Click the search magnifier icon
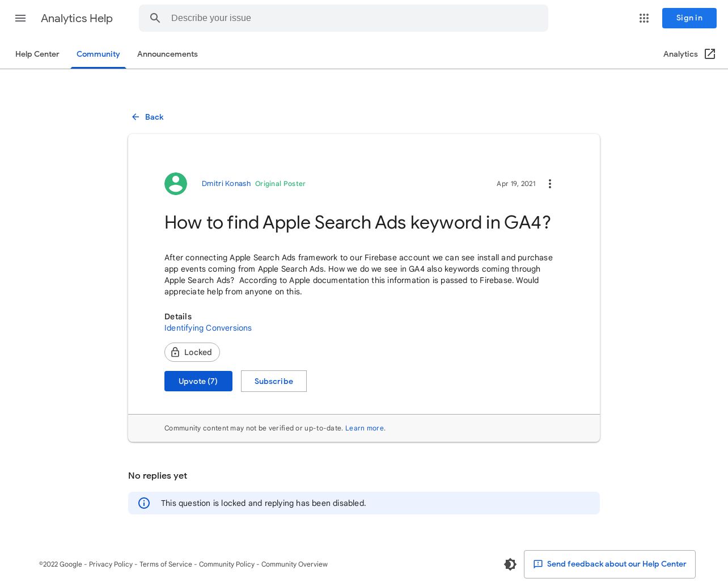Screen dimensions: 728x587 155,18
